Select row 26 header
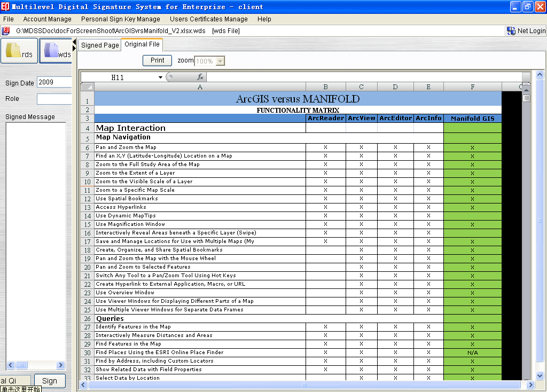 click(x=88, y=318)
